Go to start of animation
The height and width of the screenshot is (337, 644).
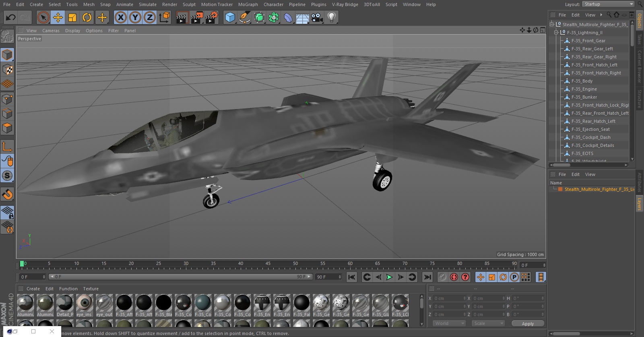click(x=352, y=277)
